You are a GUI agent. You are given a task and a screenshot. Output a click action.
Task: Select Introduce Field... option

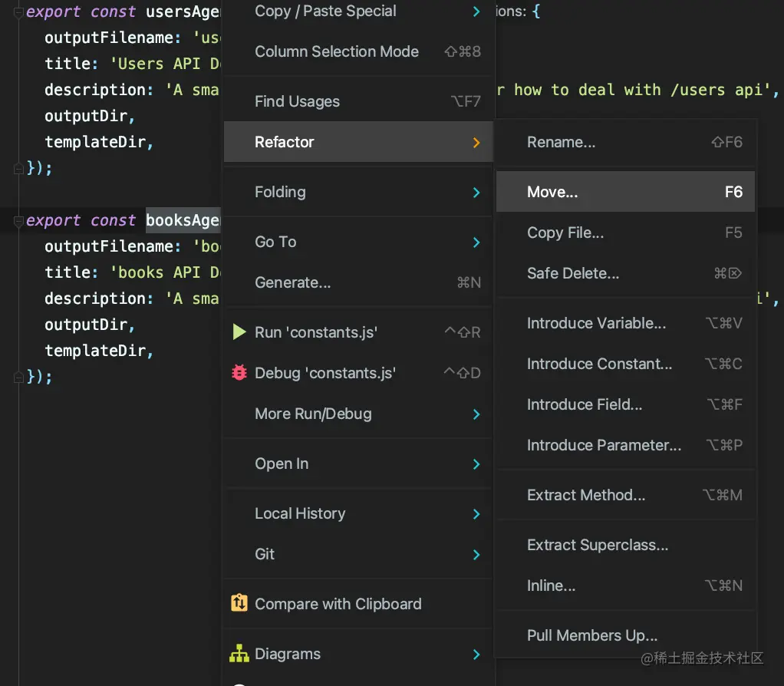point(625,404)
